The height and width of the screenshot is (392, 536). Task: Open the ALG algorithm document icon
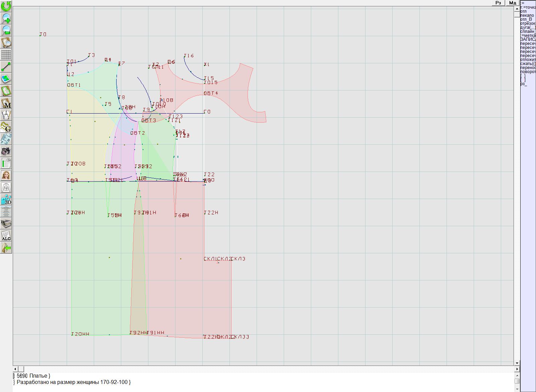pos(6,236)
